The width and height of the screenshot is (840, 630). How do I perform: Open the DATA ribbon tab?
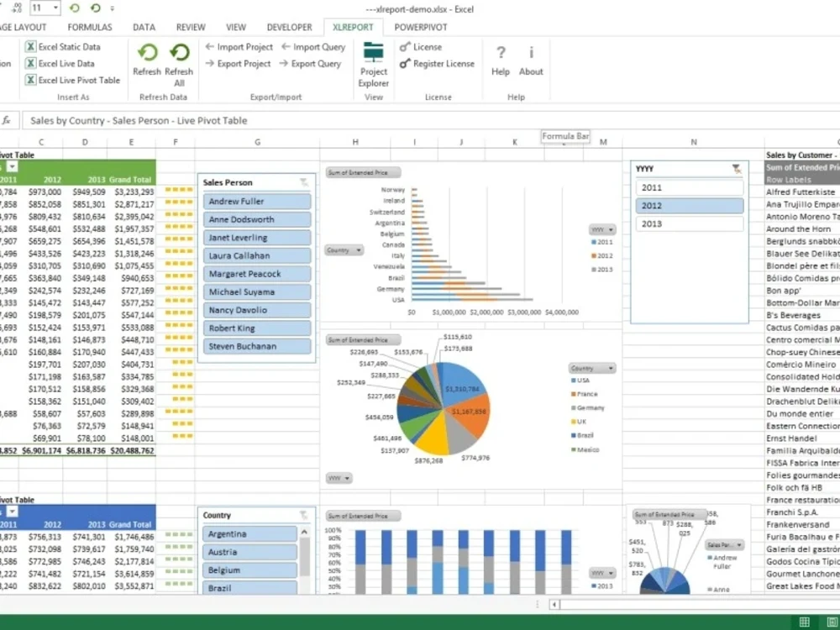(144, 28)
